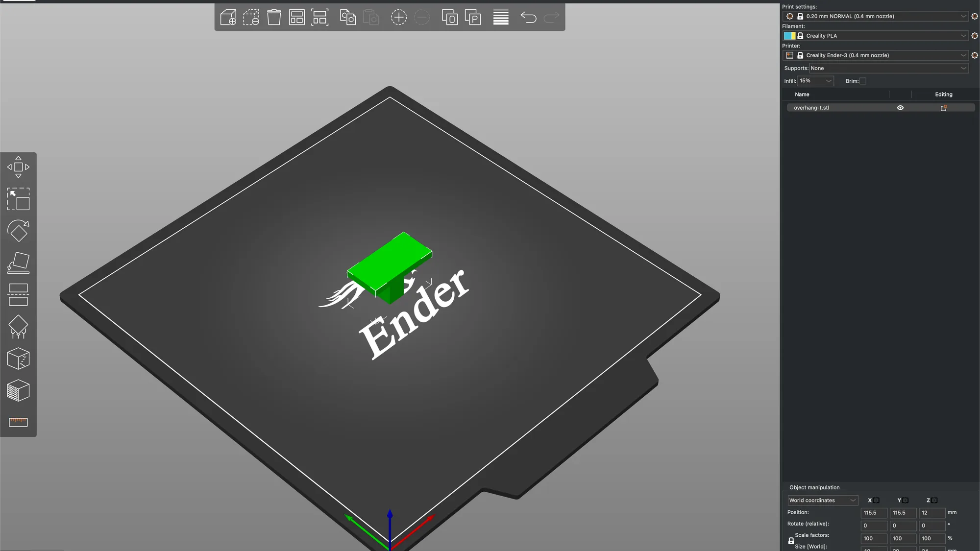The height and width of the screenshot is (551, 980).
Task: Click the Position Z input field
Action: (x=931, y=513)
